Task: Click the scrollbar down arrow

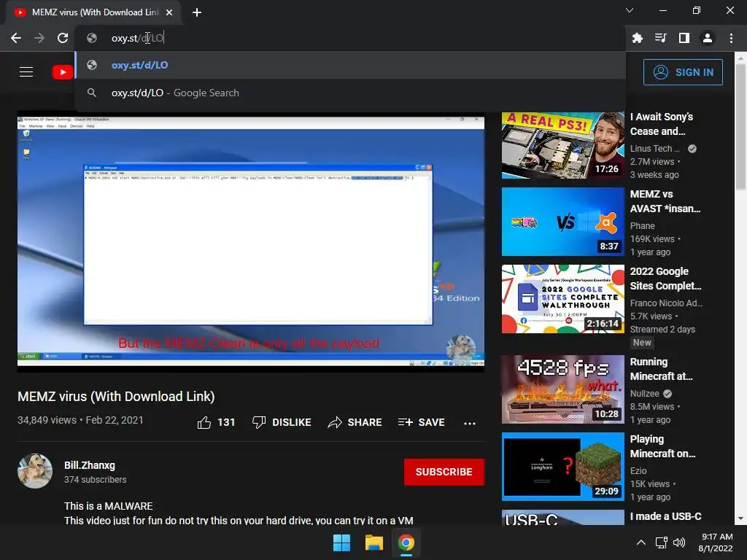Action: click(x=740, y=518)
